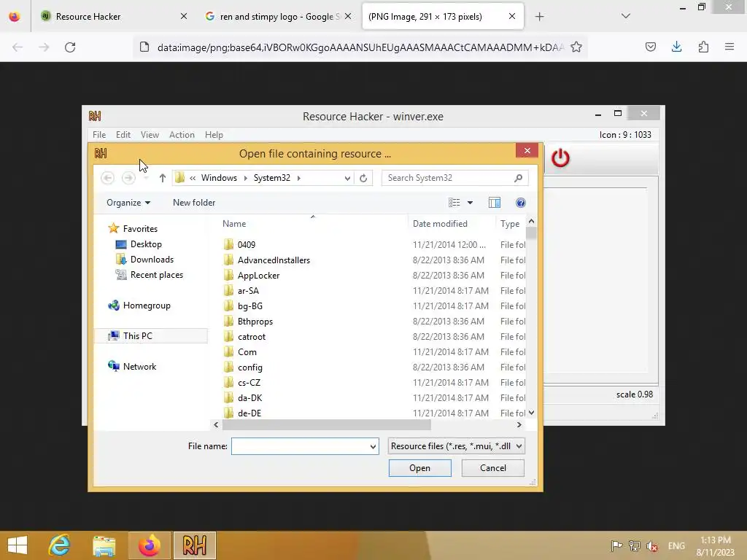This screenshot has width=747, height=560.
Task: Click the Open button
Action: (x=419, y=468)
